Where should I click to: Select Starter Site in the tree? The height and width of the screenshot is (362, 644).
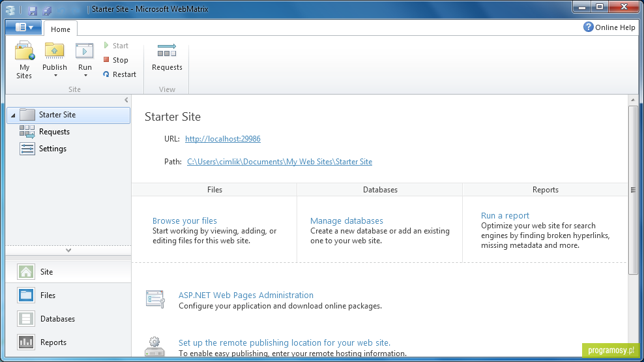(68, 115)
